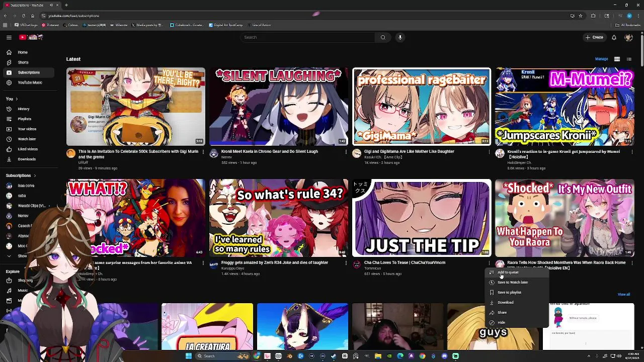The width and height of the screenshot is (644, 362).
Task: Click the search magnifier button
Action: click(x=383, y=37)
